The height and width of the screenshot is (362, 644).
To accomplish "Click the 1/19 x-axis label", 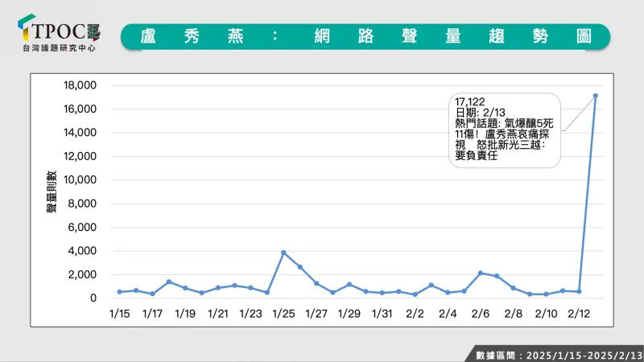I will (x=185, y=314).
